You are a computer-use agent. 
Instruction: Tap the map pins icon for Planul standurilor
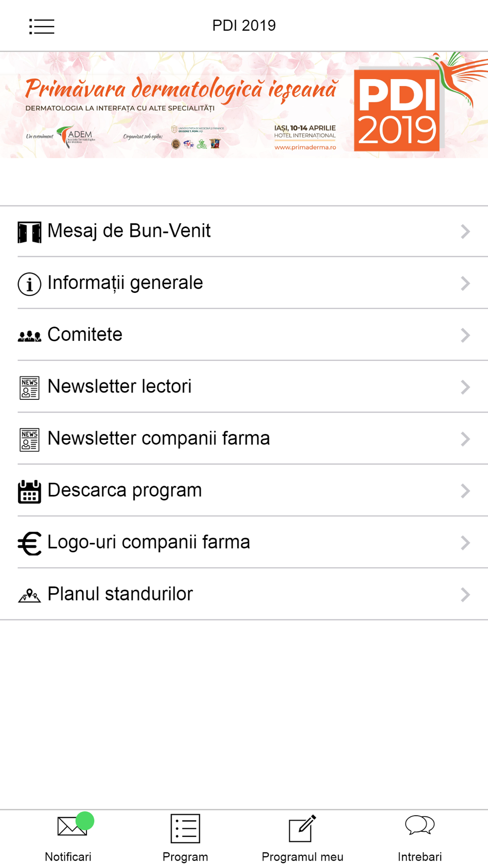pyautogui.click(x=29, y=596)
